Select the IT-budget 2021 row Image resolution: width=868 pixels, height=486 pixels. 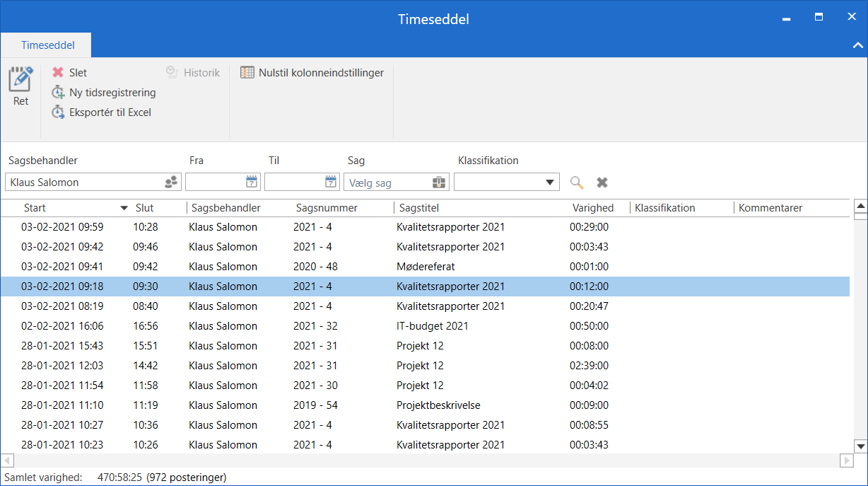point(433,326)
